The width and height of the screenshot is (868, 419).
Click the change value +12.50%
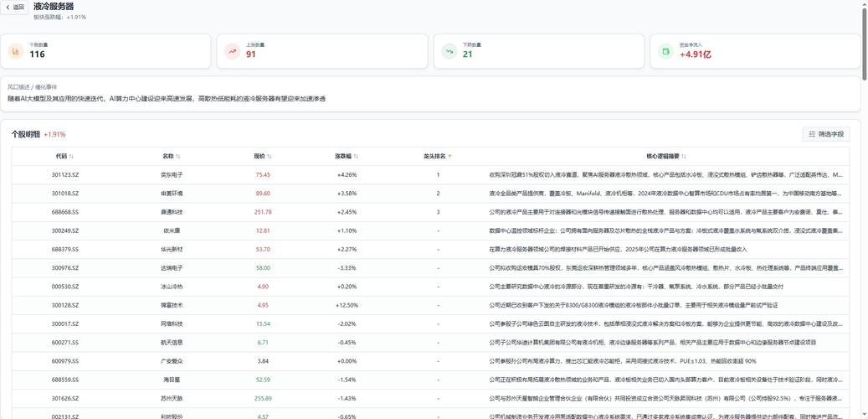(347, 305)
